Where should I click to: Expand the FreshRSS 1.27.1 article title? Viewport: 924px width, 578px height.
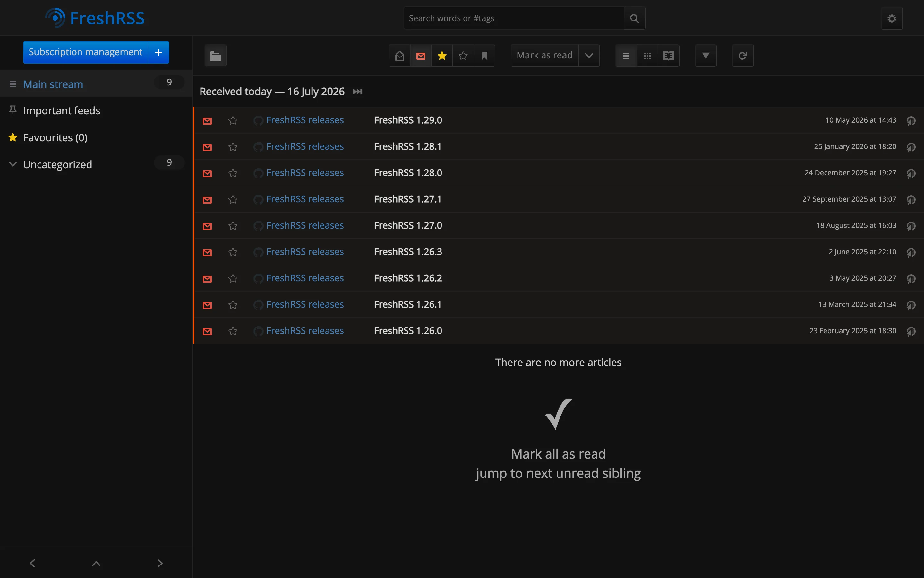click(407, 199)
